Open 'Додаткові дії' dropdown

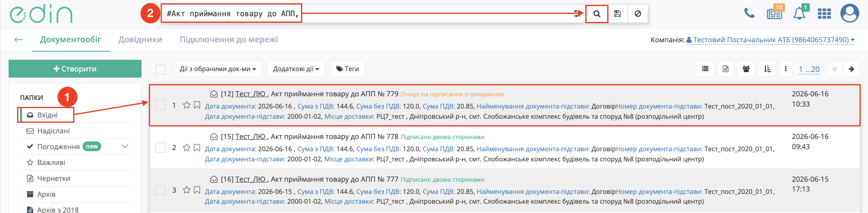(x=296, y=69)
